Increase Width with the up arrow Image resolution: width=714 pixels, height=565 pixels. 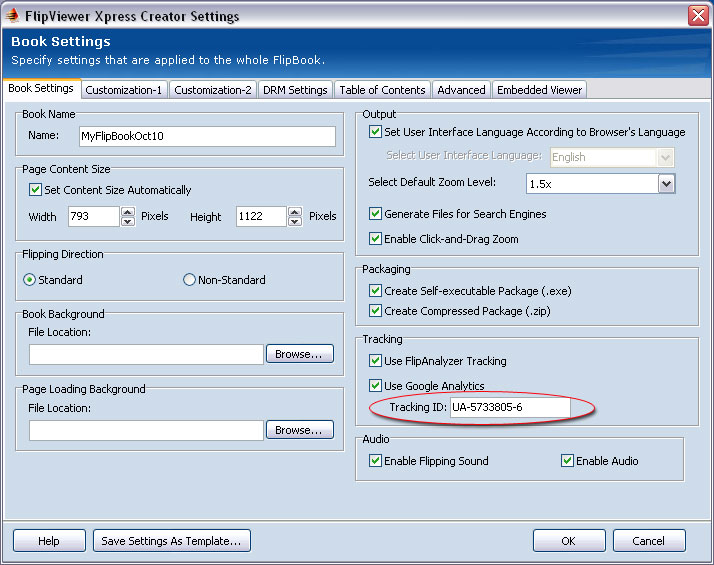click(x=128, y=212)
